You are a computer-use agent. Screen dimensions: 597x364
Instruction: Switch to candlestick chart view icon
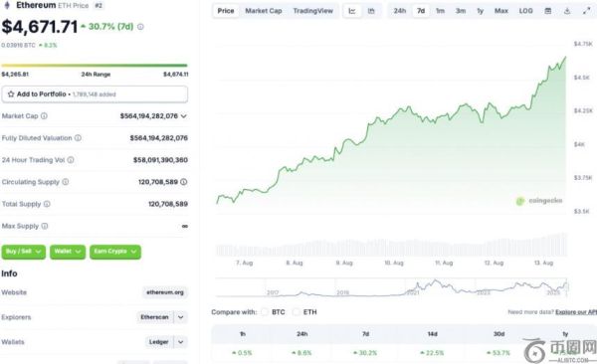[371, 11]
